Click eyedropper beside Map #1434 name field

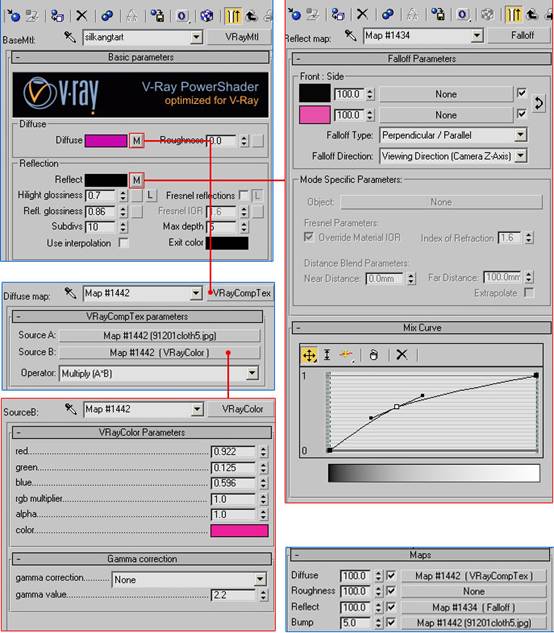tap(350, 36)
